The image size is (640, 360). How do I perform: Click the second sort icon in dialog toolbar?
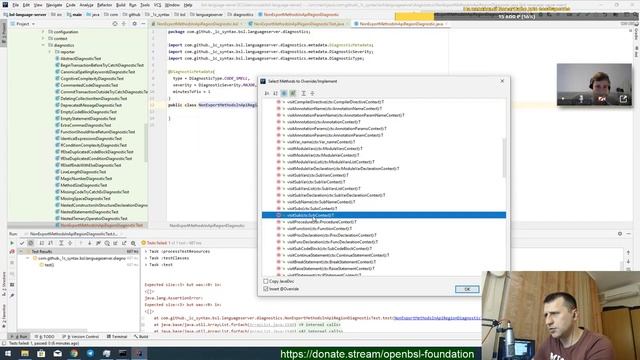[x=276, y=93]
